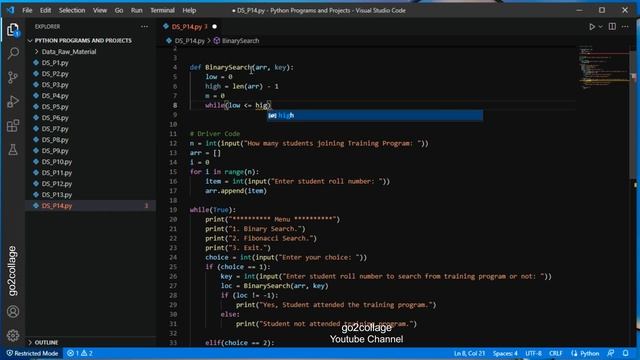Viewport: 640px width, 360px height.
Task: Open DS_P3.py in explorer
Action: click(x=55, y=85)
